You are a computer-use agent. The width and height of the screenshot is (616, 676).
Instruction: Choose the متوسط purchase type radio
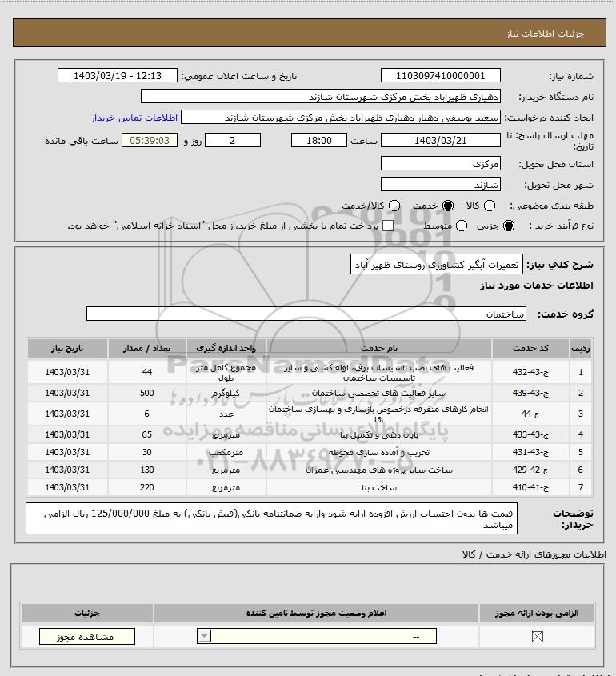pyautogui.click(x=462, y=226)
